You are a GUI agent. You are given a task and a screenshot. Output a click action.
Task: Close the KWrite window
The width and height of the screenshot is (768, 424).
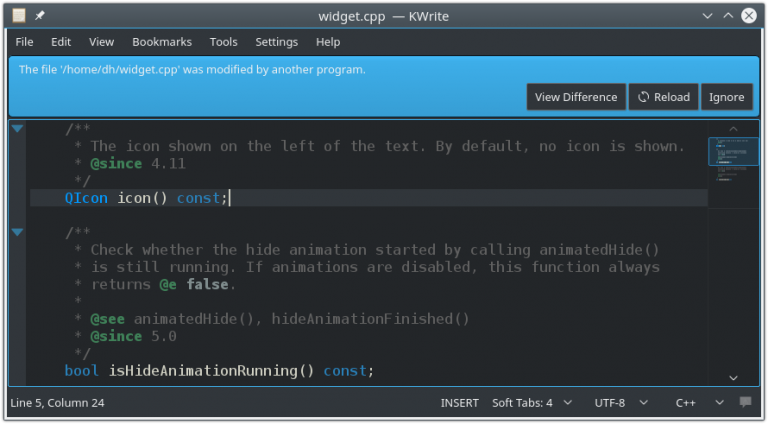click(750, 16)
